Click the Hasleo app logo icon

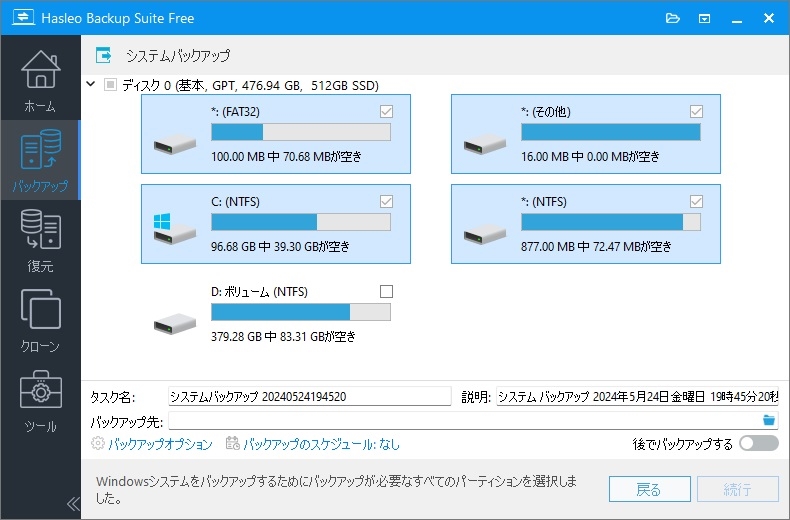tap(23, 18)
